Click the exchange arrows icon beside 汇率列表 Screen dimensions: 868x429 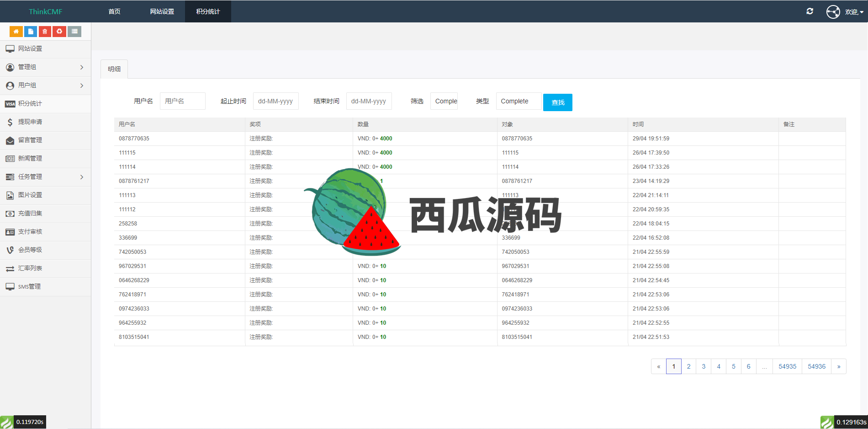[10, 268]
